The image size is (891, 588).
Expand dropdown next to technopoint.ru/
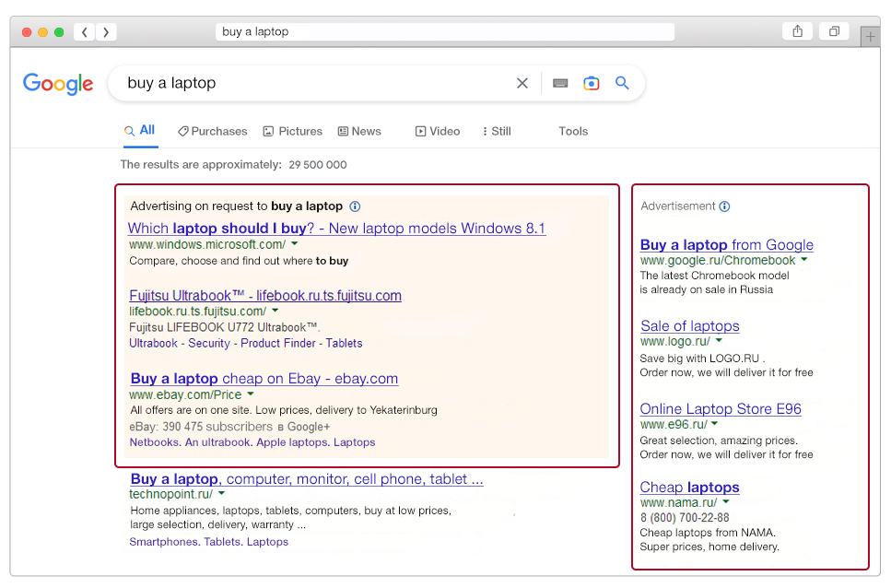(x=222, y=494)
